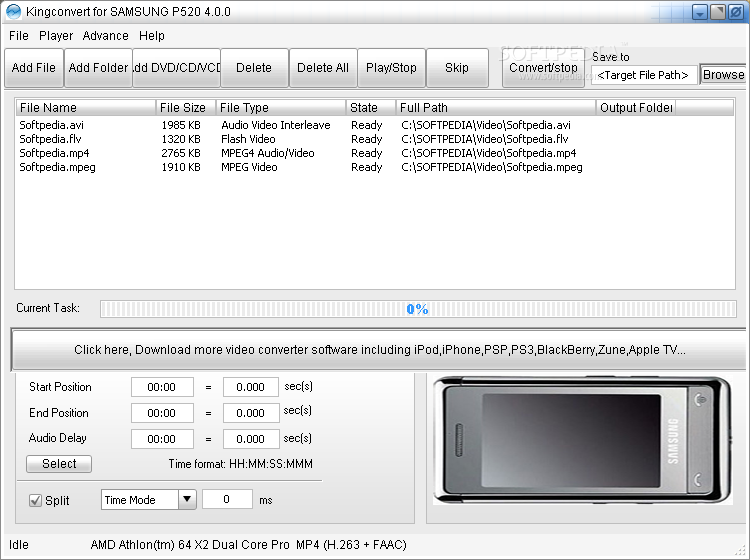Click the download more video converter banner
Image resolution: width=750 pixels, height=560 pixels.
point(379,350)
